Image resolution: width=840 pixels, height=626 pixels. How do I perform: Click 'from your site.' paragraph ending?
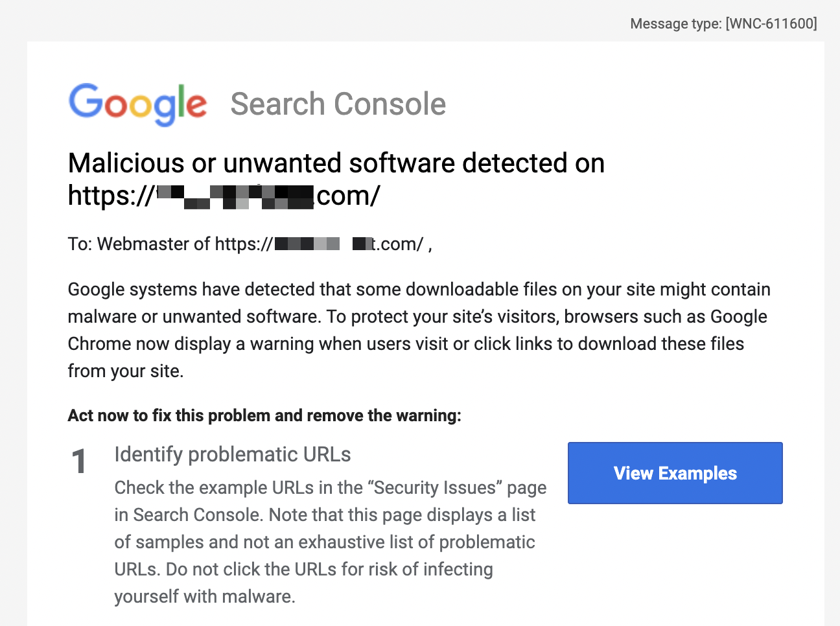(126, 371)
